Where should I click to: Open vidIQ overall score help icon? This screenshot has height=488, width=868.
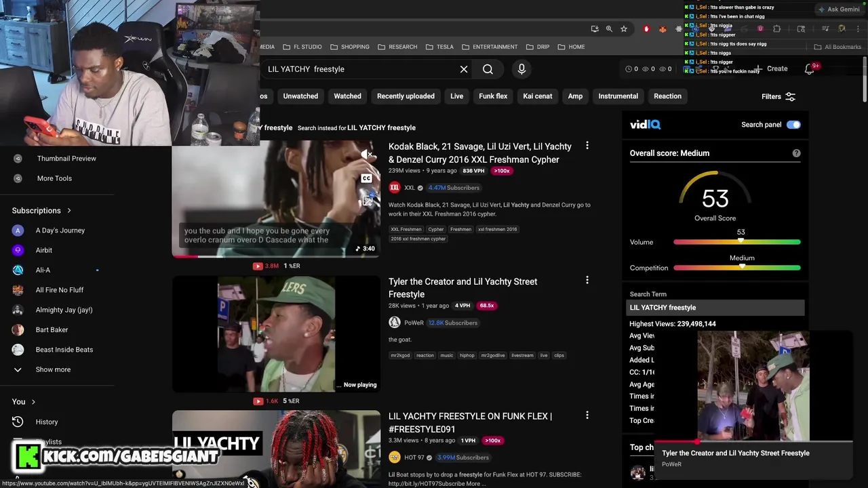[x=796, y=153]
